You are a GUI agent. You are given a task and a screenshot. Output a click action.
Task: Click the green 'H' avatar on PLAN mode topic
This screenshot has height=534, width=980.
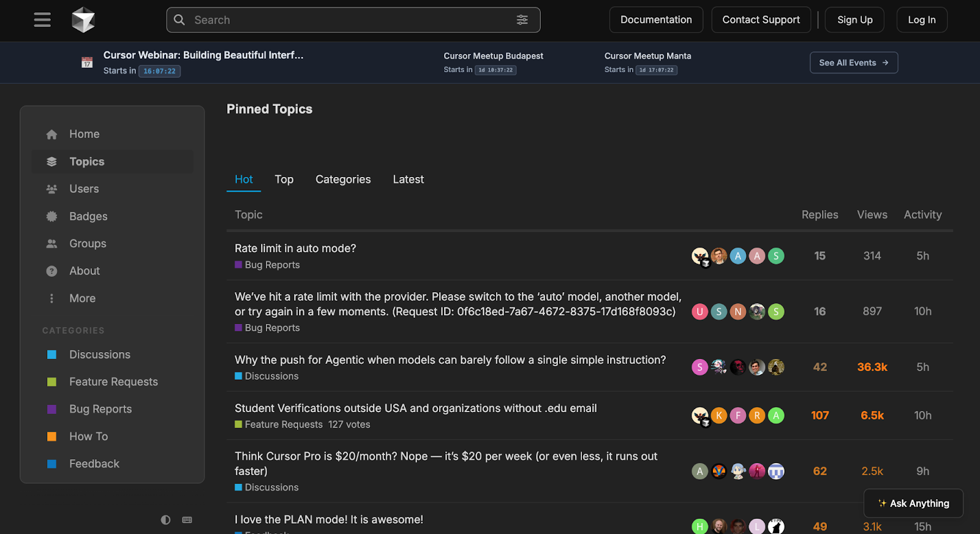[700, 526]
